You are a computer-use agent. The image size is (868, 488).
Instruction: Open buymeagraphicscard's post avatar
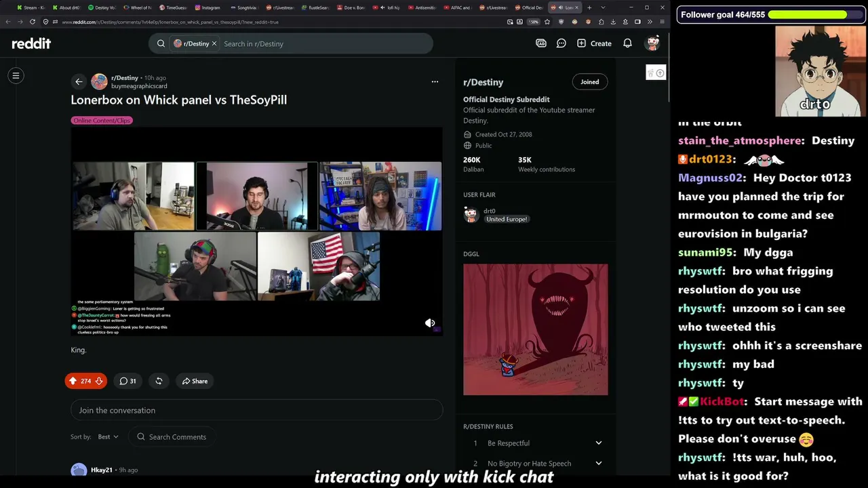pyautogui.click(x=99, y=81)
